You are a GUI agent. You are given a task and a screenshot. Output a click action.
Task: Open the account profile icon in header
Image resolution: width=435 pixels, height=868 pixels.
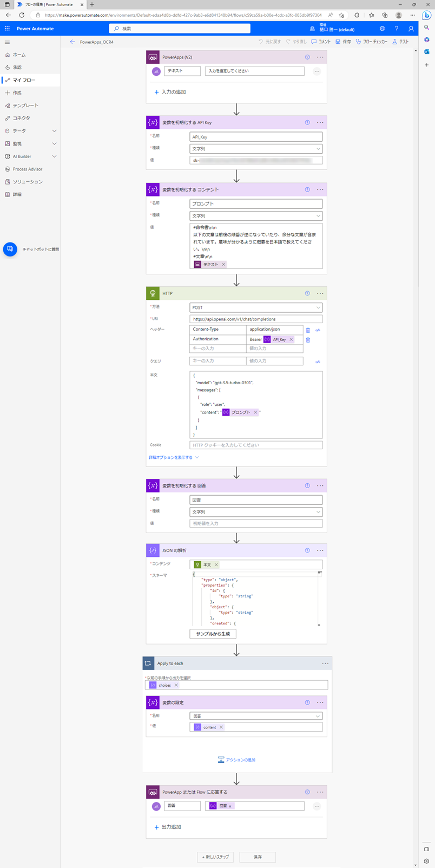click(411, 29)
